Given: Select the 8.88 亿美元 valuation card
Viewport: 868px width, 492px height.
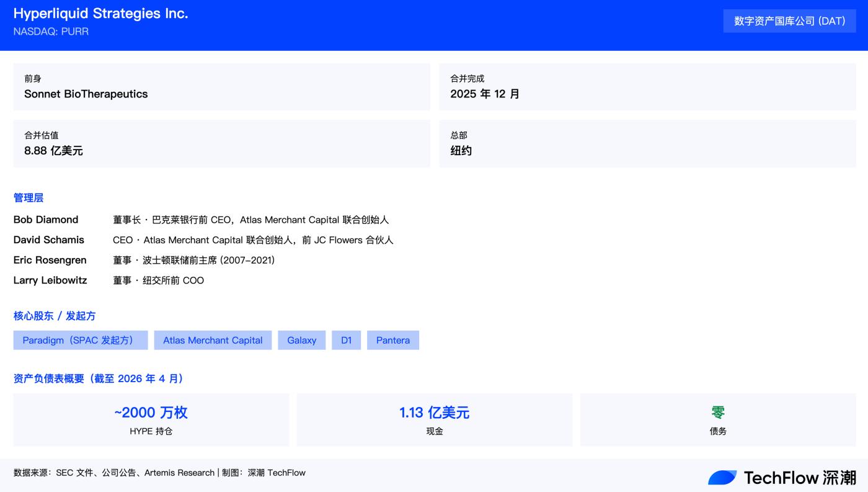Looking at the screenshot, I should [221, 143].
